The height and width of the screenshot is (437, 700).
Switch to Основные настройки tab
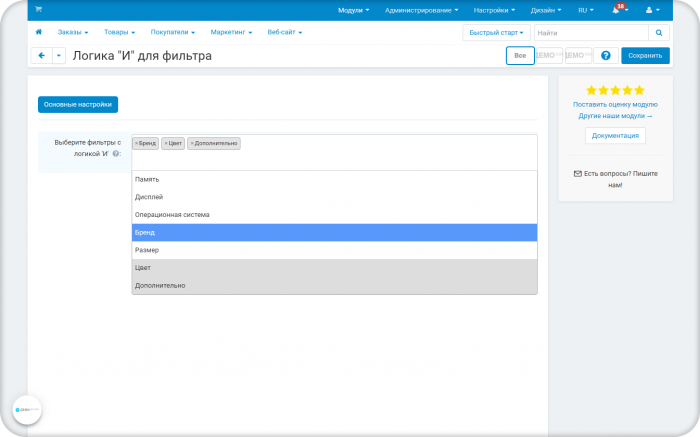(78, 104)
